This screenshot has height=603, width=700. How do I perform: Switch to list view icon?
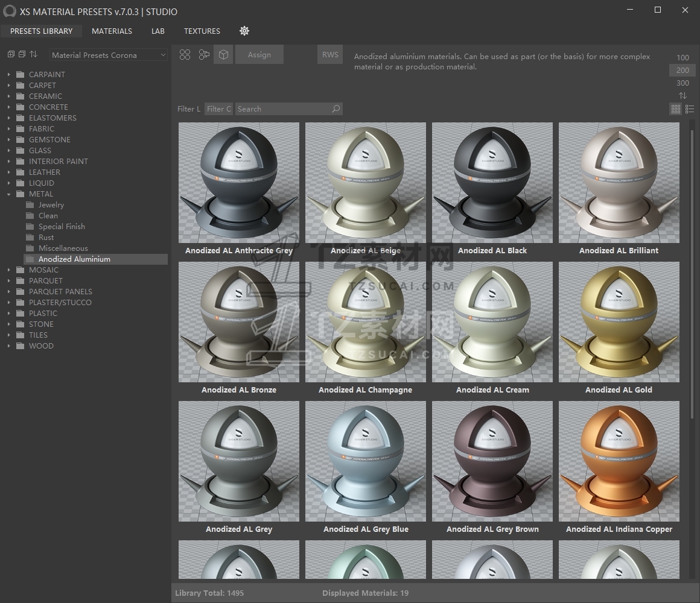(x=690, y=109)
